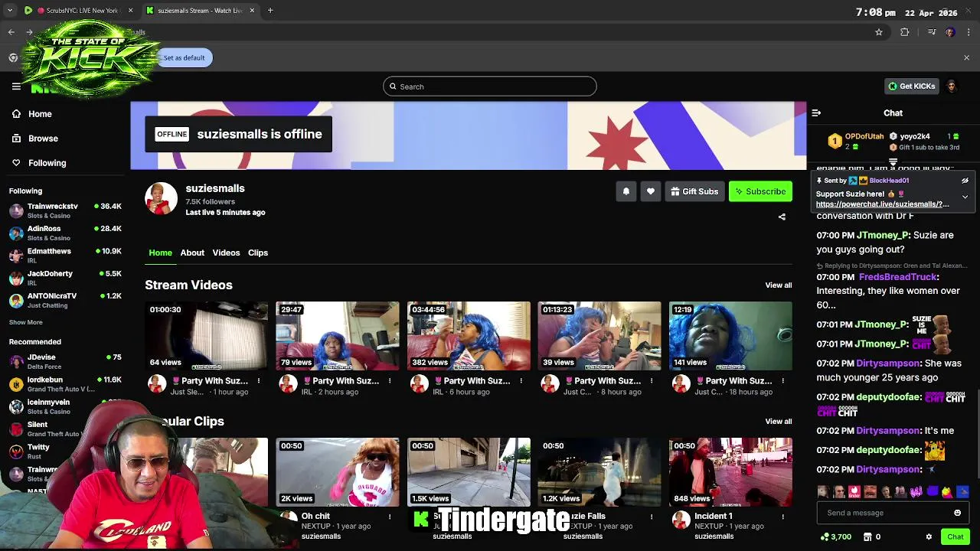This screenshot has height=551, width=980.
Task: Click OPDofUtah on the gift leaderboard
Action: pos(864,136)
